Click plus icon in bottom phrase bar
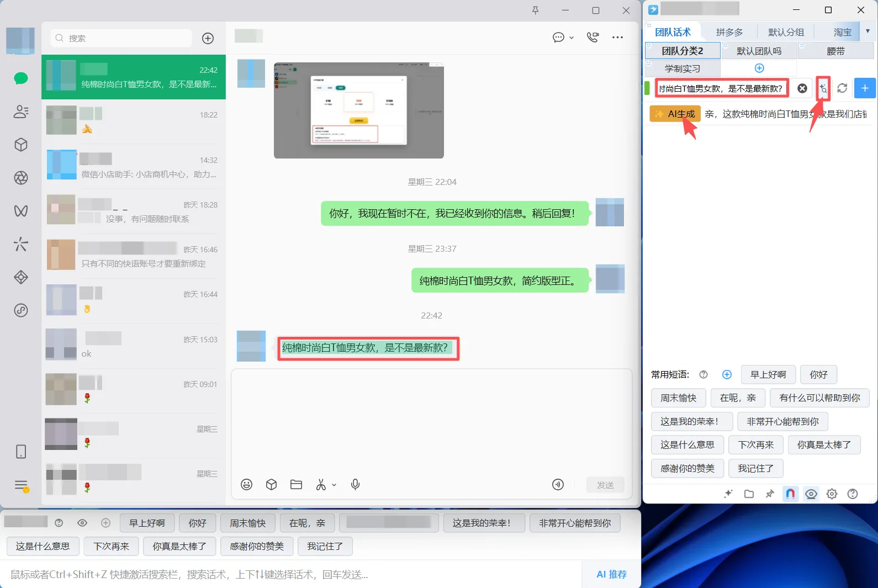The height and width of the screenshot is (588, 878). tap(106, 523)
